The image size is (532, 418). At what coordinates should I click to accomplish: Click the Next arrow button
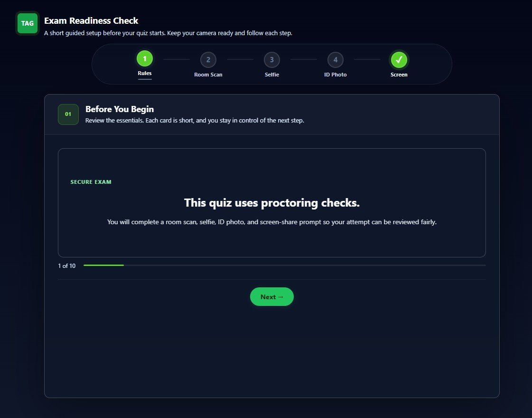pyautogui.click(x=272, y=297)
